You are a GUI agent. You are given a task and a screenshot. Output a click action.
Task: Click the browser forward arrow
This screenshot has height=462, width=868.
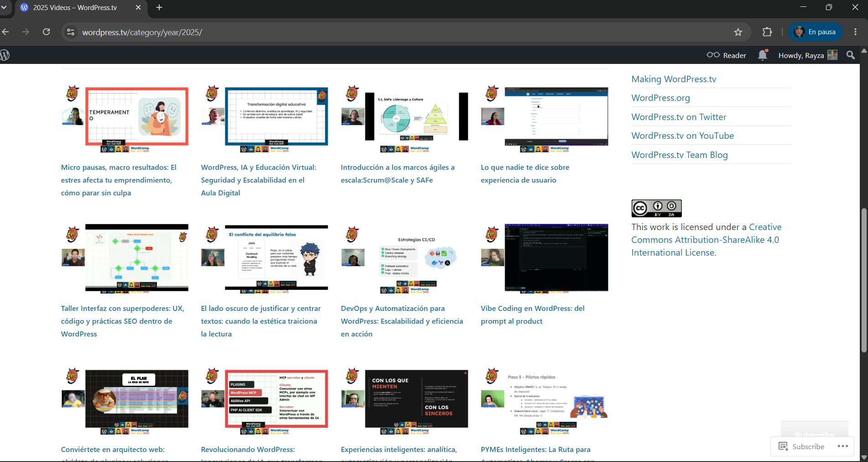point(26,32)
